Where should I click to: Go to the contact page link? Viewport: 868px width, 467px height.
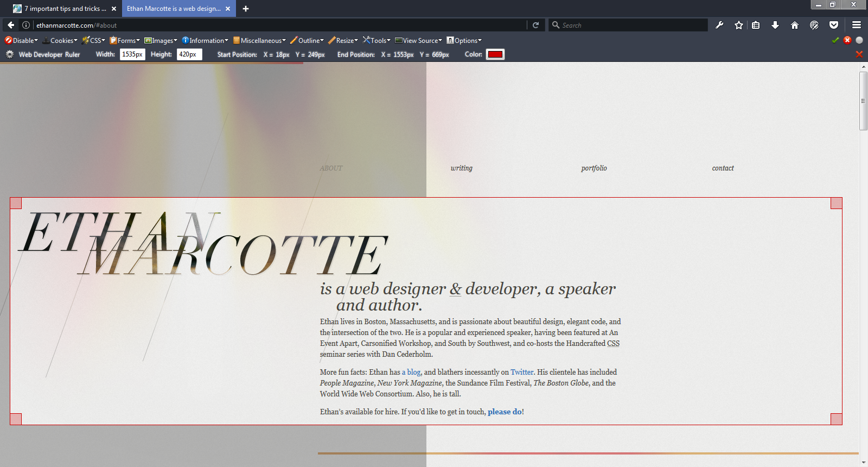723,168
